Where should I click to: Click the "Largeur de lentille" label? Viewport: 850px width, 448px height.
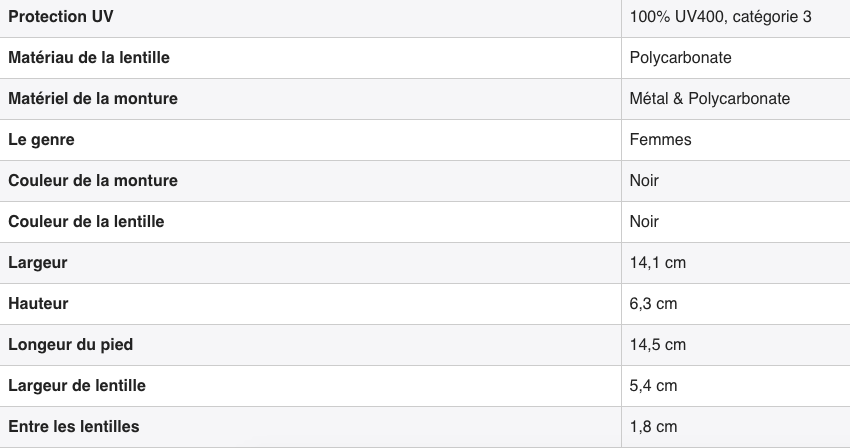(x=77, y=386)
